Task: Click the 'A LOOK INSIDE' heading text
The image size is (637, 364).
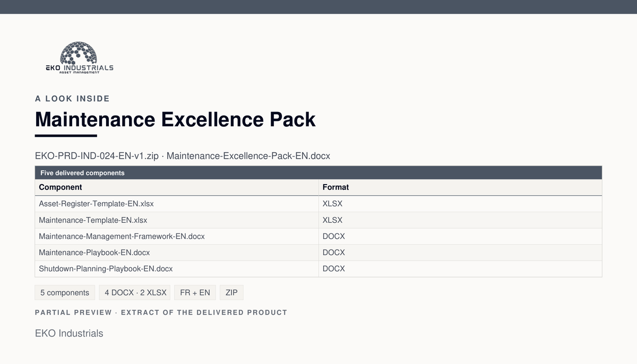Action: [x=72, y=99]
